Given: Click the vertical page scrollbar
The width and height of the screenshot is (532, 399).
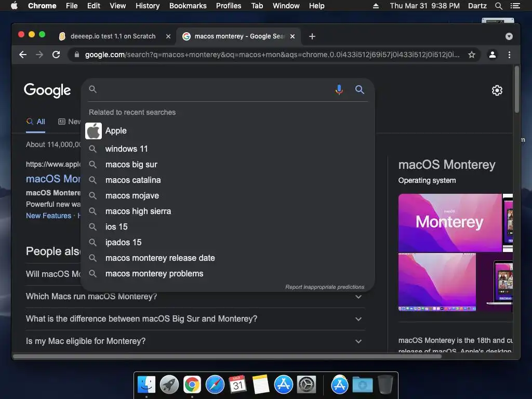Looking at the screenshot, I should 517,89.
